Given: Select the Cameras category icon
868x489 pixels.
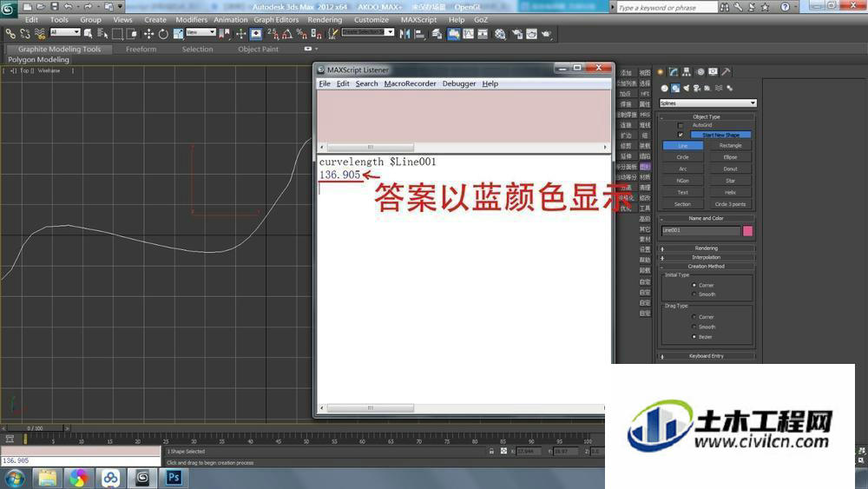Looking at the screenshot, I should coord(697,88).
